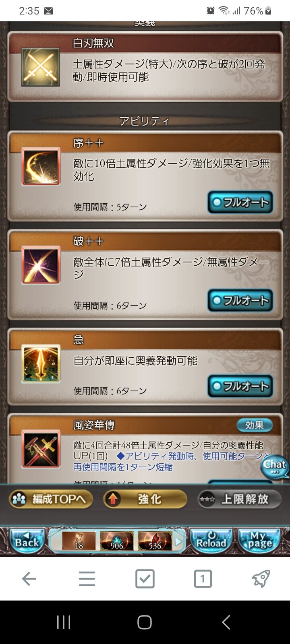Tap the 上限解放 uncap button
The height and width of the screenshot is (644, 290).
(x=239, y=499)
